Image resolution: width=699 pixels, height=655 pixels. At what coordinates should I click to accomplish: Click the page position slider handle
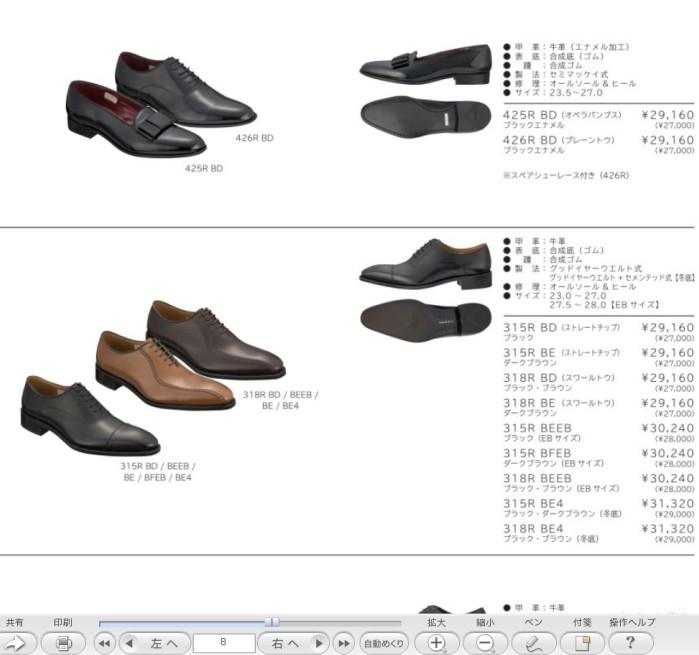272,622
